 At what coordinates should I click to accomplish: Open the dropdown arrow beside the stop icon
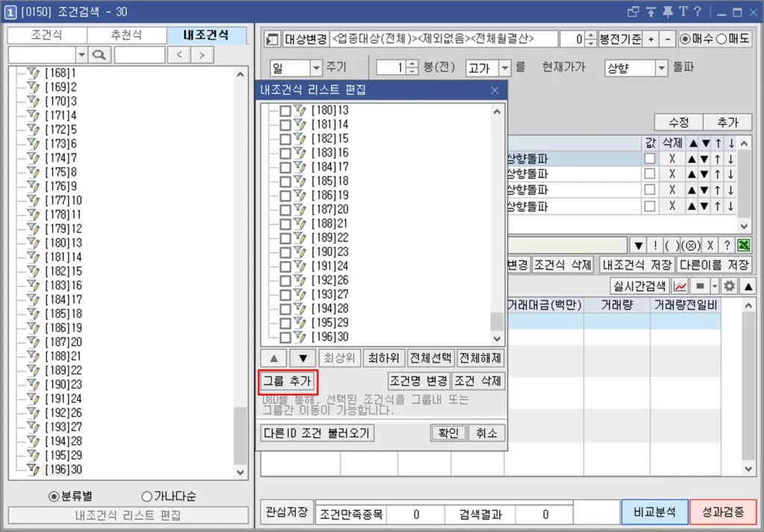(x=714, y=286)
